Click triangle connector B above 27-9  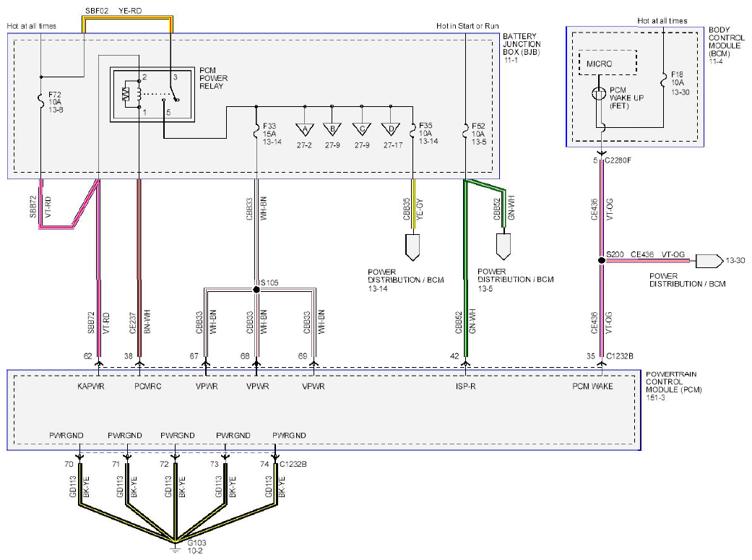332,129
